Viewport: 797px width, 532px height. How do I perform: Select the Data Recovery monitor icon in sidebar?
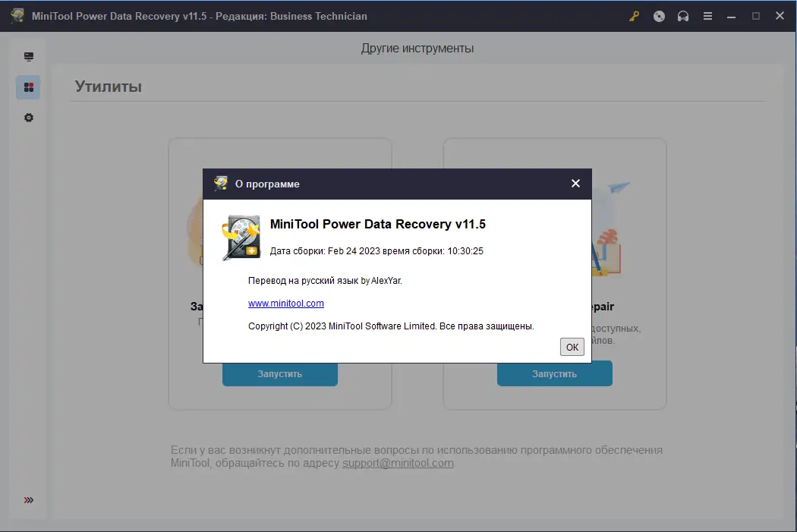pos(28,56)
